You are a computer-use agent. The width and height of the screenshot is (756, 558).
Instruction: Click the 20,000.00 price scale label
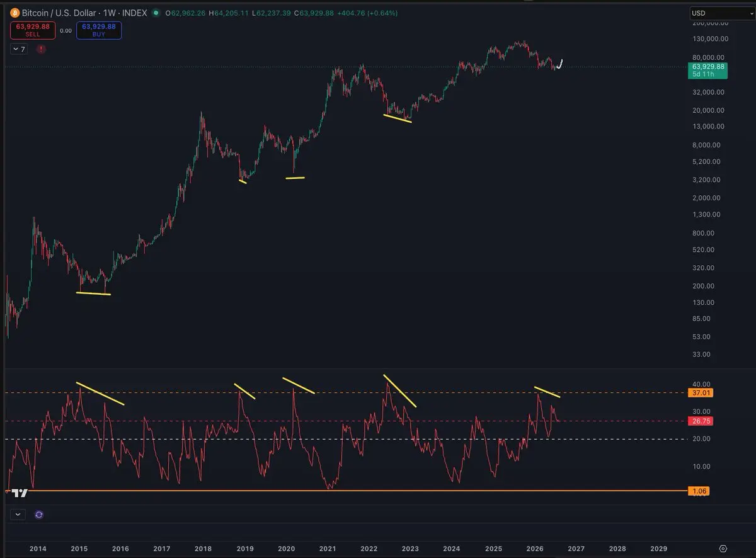click(x=709, y=110)
